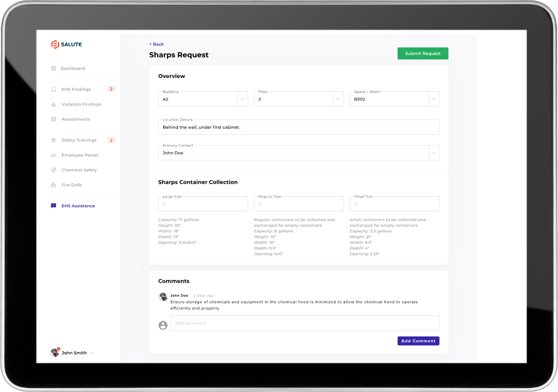
Task: Select EHS Assistance menu item
Action: (x=78, y=206)
